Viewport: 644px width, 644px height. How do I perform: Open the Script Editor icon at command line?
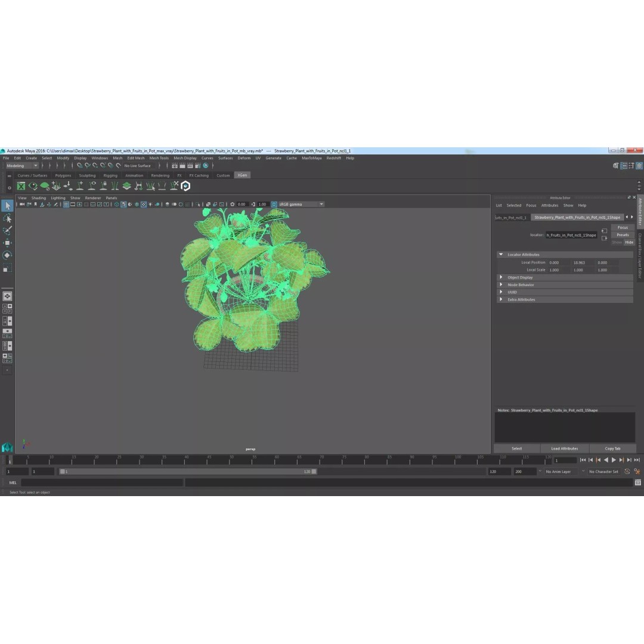point(638,482)
